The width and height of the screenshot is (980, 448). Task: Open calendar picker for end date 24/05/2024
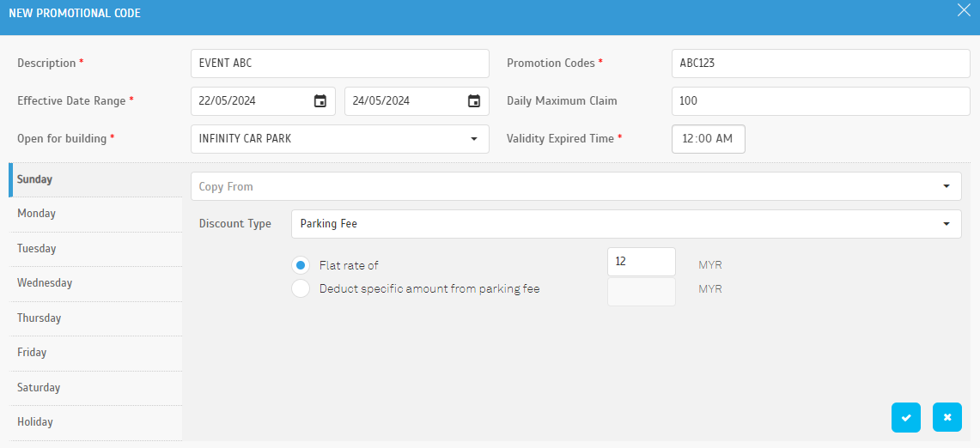[x=474, y=101]
